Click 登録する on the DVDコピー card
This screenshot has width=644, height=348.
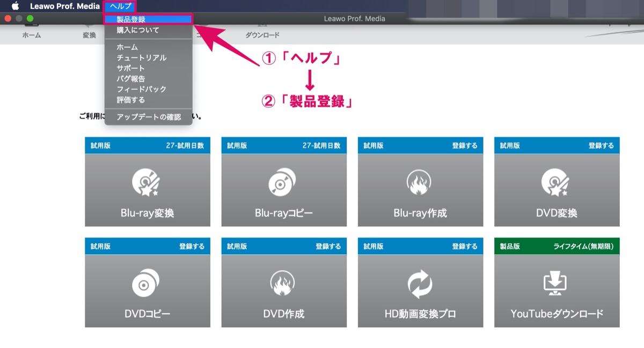pos(192,246)
